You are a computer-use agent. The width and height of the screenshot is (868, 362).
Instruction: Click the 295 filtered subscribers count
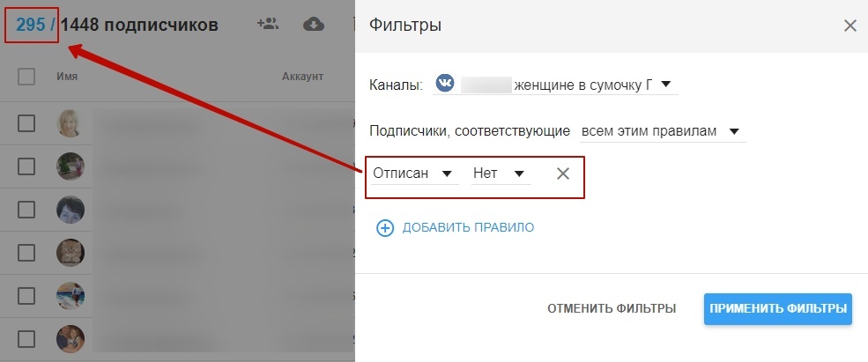tap(30, 24)
